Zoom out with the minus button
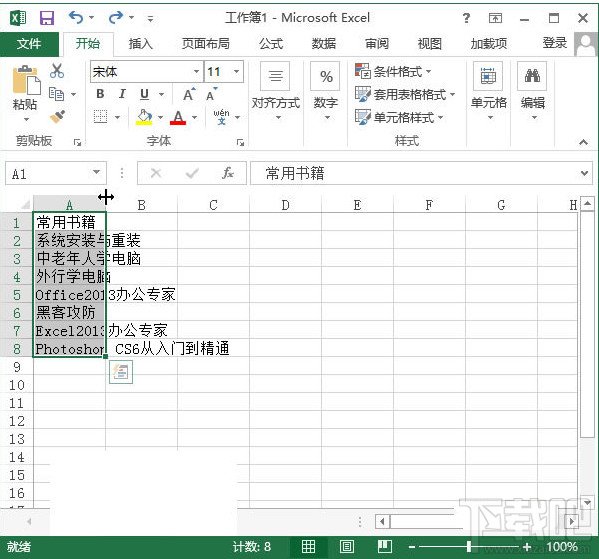This screenshot has height=559, width=599. pos(412,547)
